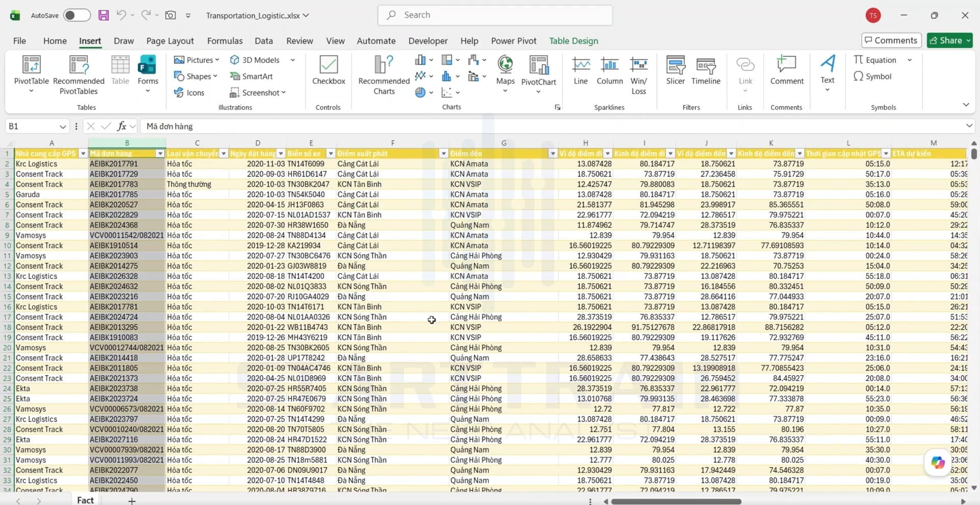Expand the Pictures dropdown
This screenshot has height=505, width=980.
tap(217, 60)
